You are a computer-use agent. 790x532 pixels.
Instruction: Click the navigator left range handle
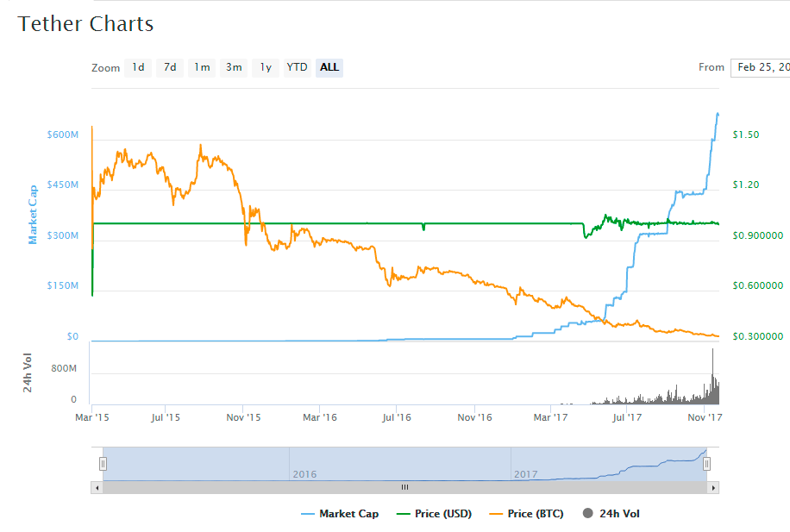pos(103,464)
